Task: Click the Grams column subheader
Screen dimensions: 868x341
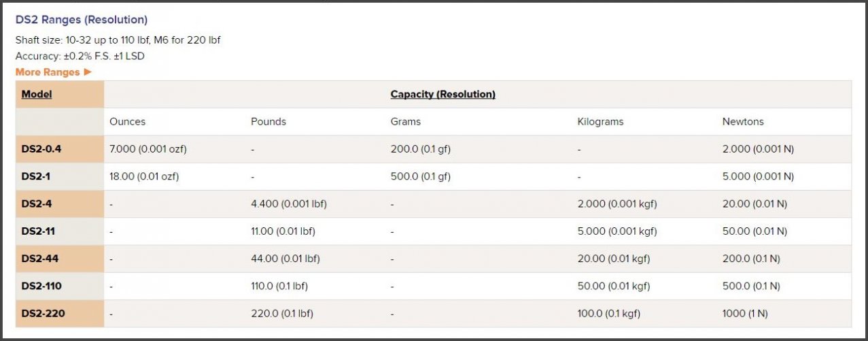Action: [x=405, y=122]
